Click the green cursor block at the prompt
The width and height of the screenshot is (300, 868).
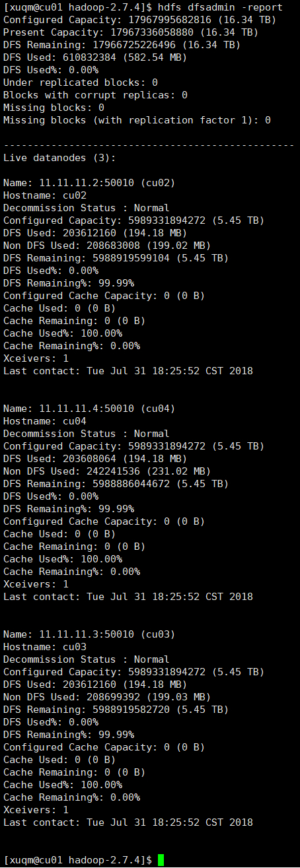point(161,860)
